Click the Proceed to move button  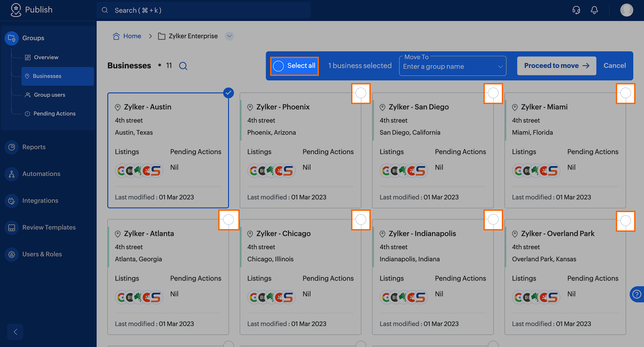coord(557,66)
